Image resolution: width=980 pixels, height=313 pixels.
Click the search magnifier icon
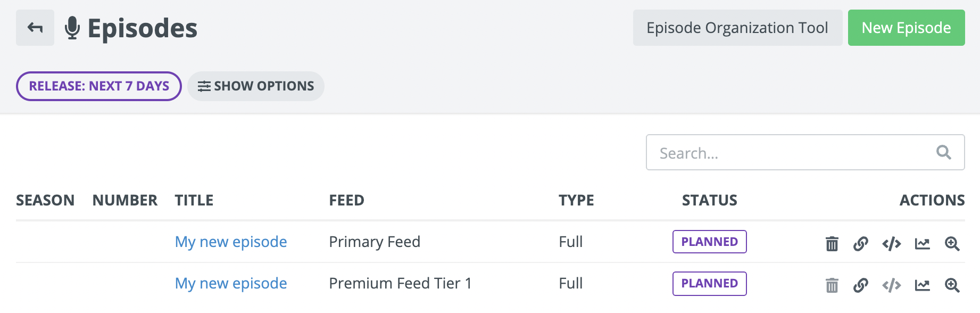pyautogui.click(x=943, y=153)
